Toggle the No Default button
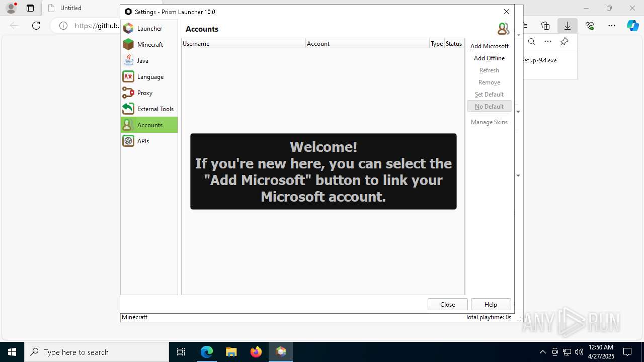 coord(489,106)
